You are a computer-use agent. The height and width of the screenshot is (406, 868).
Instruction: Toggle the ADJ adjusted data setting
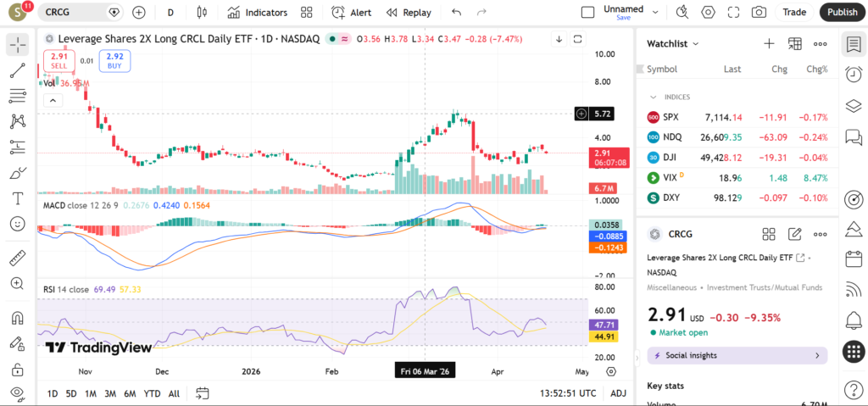618,393
